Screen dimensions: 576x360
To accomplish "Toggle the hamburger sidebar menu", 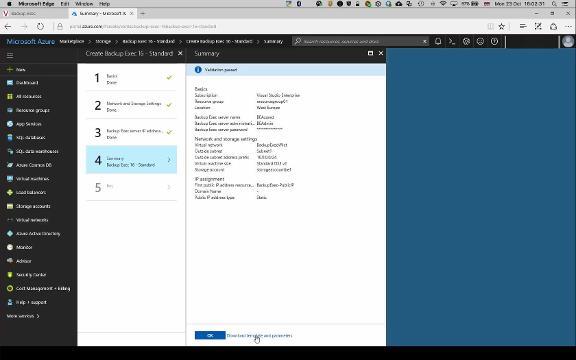I will (10, 55).
